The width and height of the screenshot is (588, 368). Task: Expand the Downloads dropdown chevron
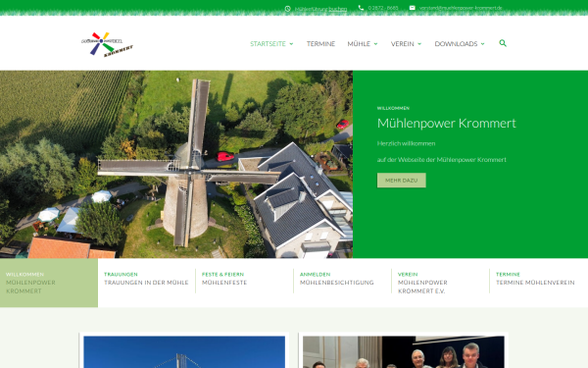click(482, 44)
